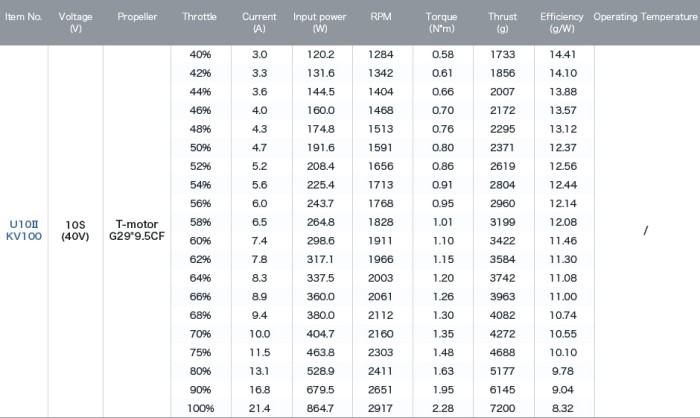Viewport: 700px width, 418px height.
Task: Click the Torque (N*m) header
Action: [x=442, y=23]
